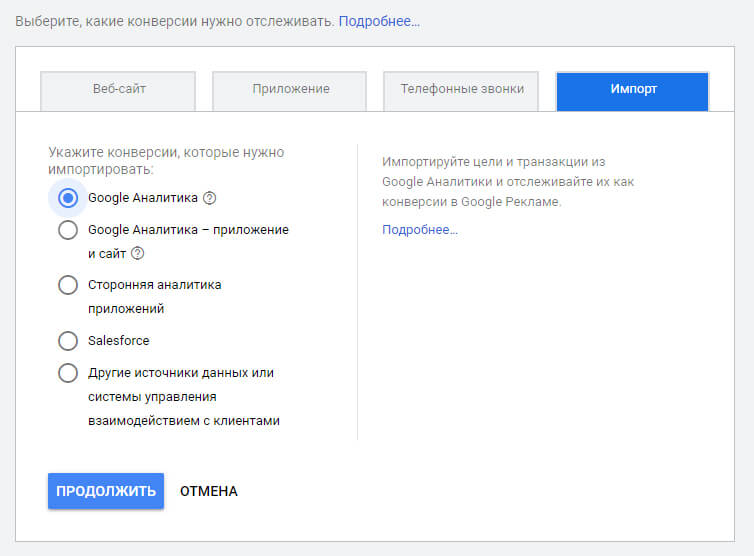Screen dimensions: 754x556
Task: Click the ОТМЕНА button
Action: click(208, 491)
